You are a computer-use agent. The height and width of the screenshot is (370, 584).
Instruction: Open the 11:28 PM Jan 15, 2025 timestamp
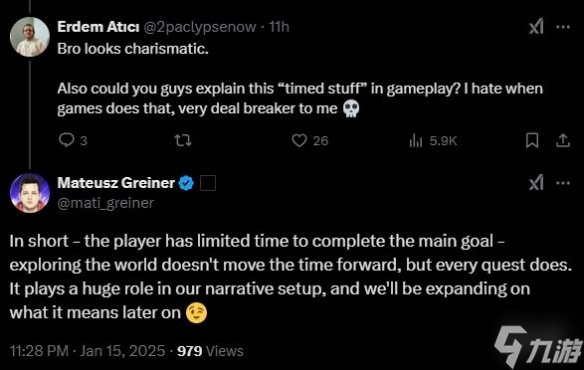click(88, 351)
